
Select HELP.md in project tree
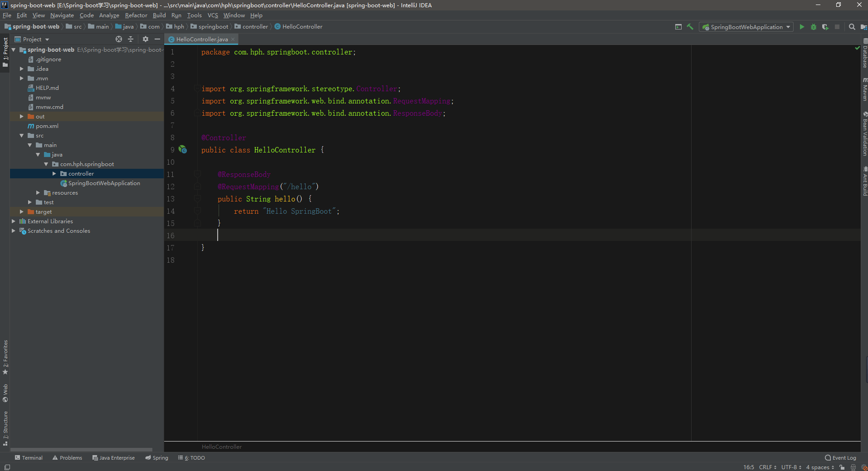click(47, 88)
